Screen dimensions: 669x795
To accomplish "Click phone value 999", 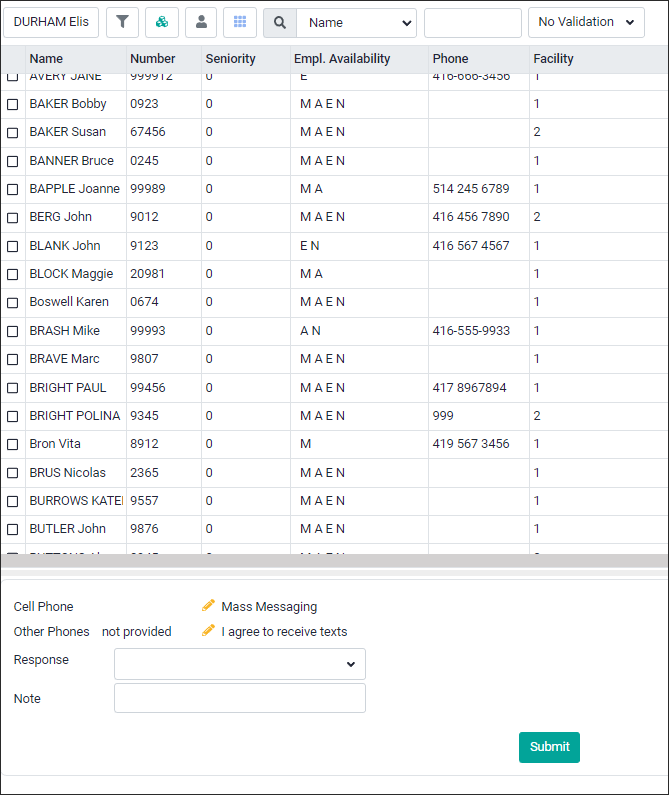I will [x=443, y=416].
